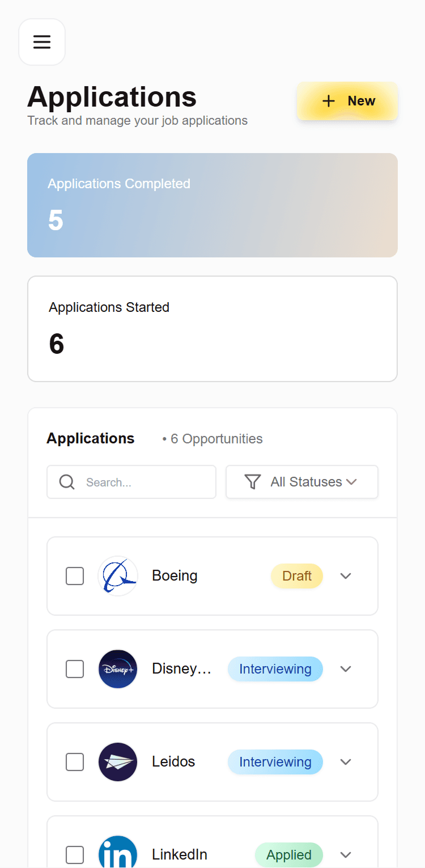Click the New application button
425x868 pixels.
point(347,101)
